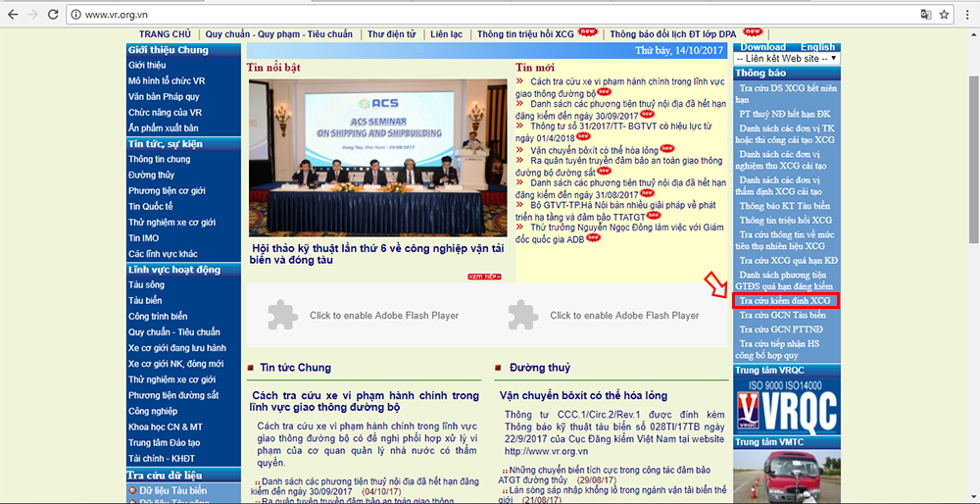Click the site info icon in the address bar
The width and height of the screenshot is (980, 504).
pyautogui.click(x=76, y=15)
